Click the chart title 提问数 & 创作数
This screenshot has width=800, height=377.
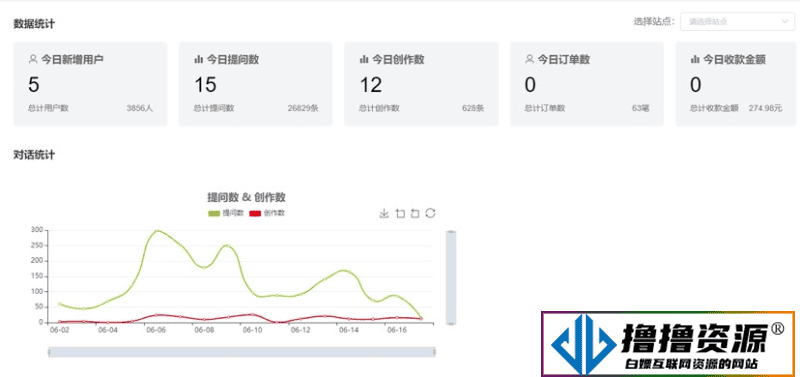click(246, 197)
